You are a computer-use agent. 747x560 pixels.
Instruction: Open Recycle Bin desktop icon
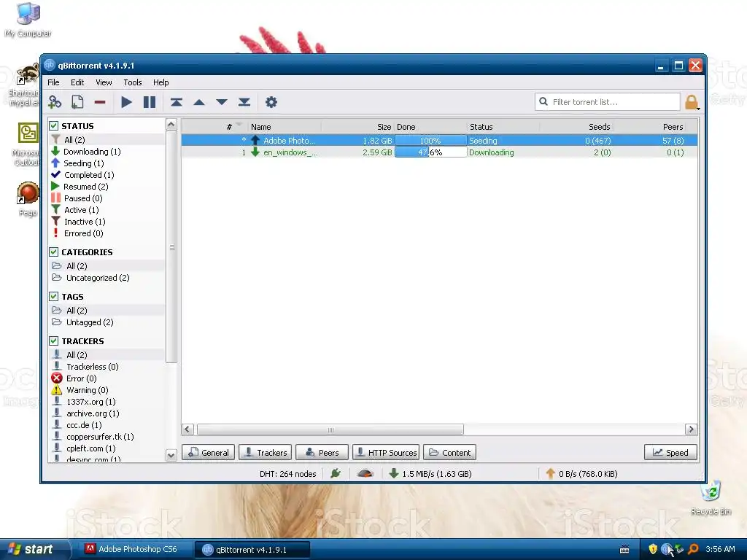711,498
